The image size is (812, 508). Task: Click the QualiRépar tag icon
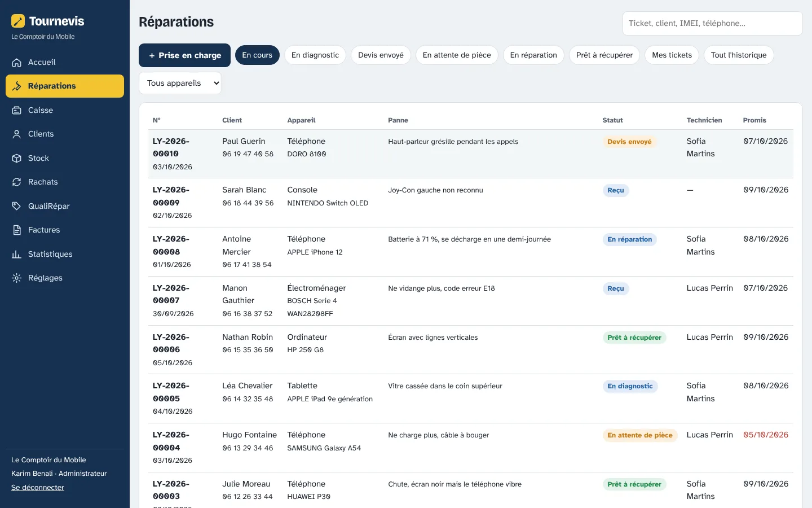[x=17, y=206]
